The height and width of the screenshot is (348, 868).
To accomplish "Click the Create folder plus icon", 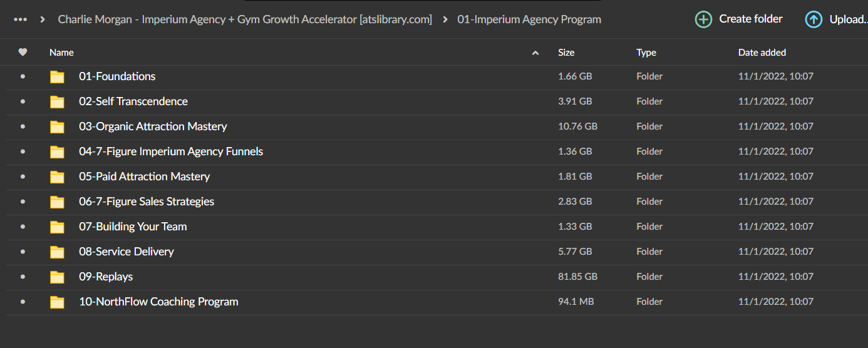I will click(704, 19).
